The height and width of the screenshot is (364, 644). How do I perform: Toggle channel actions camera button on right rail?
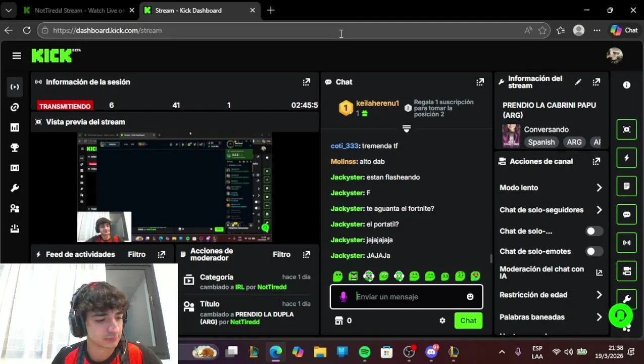point(627,271)
